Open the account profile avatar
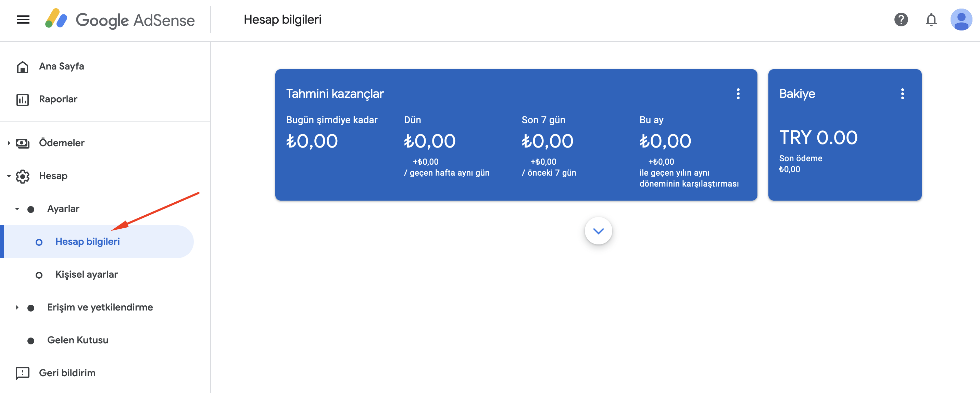980x393 pixels. (x=961, y=20)
